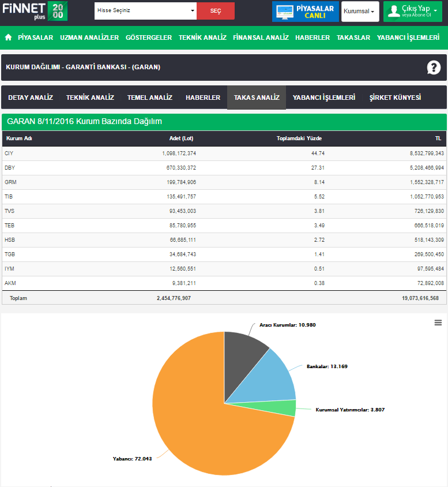Viewport: 448px width, 487px height.
Task: Click the Aracı Kurumlar: 10.980 label
Action: click(288, 325)
